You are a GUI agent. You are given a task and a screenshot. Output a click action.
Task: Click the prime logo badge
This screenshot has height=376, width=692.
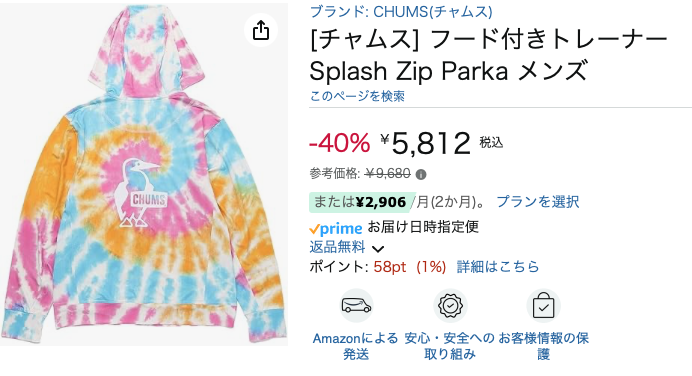pos(336,228)
